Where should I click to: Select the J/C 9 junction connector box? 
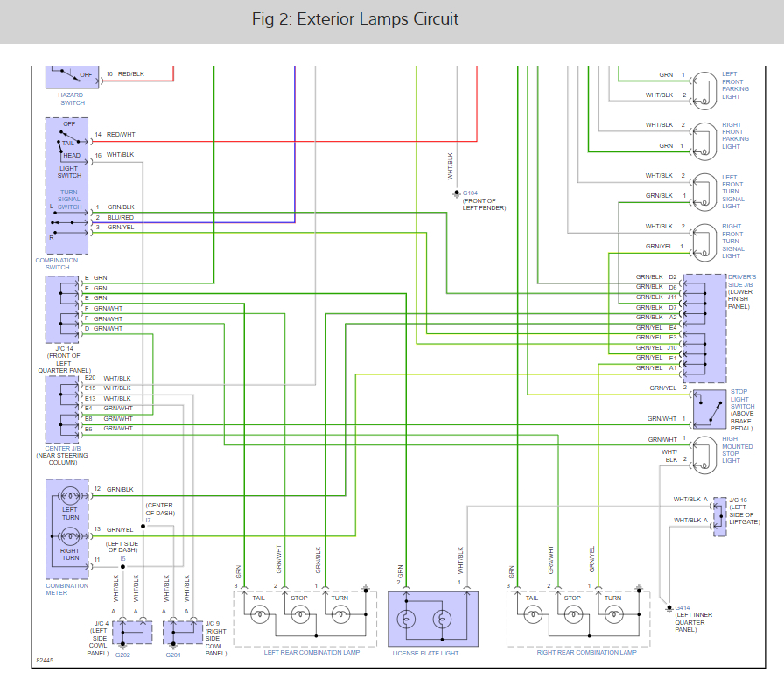tap(183, 633)
